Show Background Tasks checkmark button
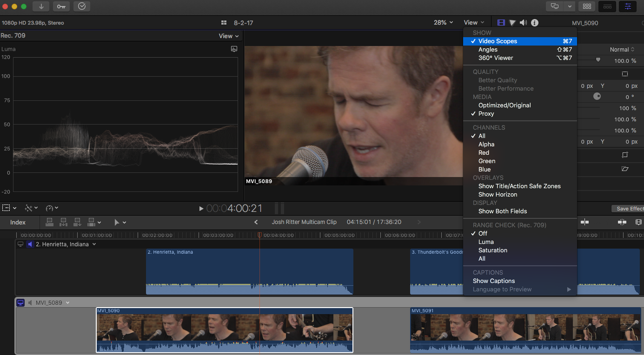Image resolution: width=644 pixels, height=355 pixels. pos(82,7)
